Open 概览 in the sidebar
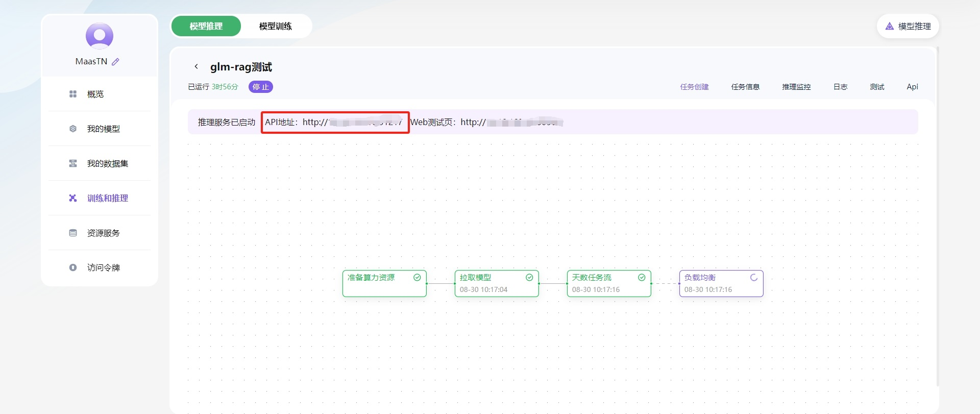980x414 pixels. (x=100, y=94)
